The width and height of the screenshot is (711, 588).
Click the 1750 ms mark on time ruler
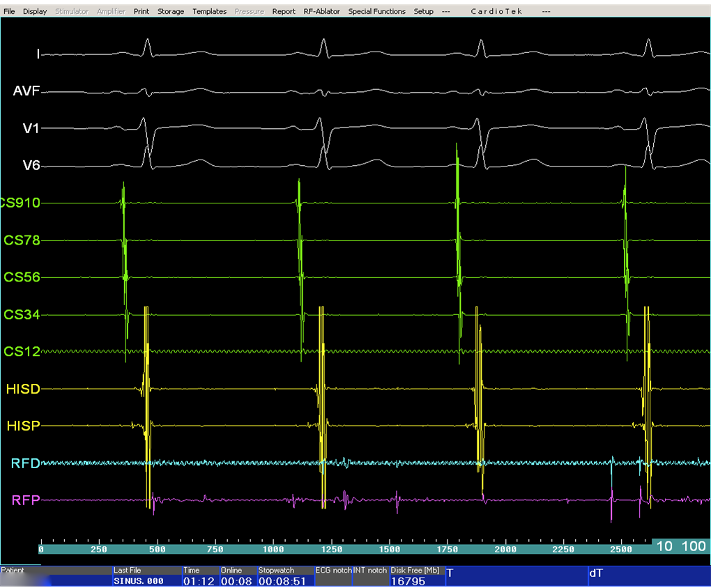point(447,550)
